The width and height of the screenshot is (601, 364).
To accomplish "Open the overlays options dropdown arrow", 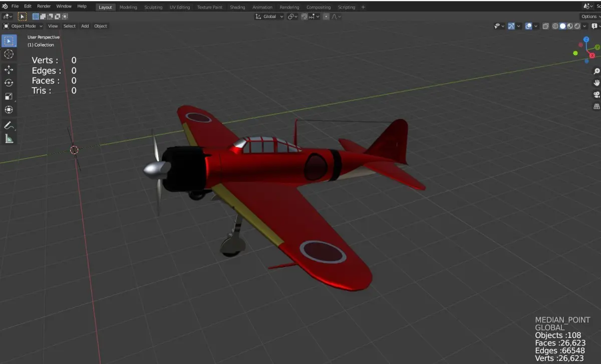I will pyautogui.click(x=536, y=26).
